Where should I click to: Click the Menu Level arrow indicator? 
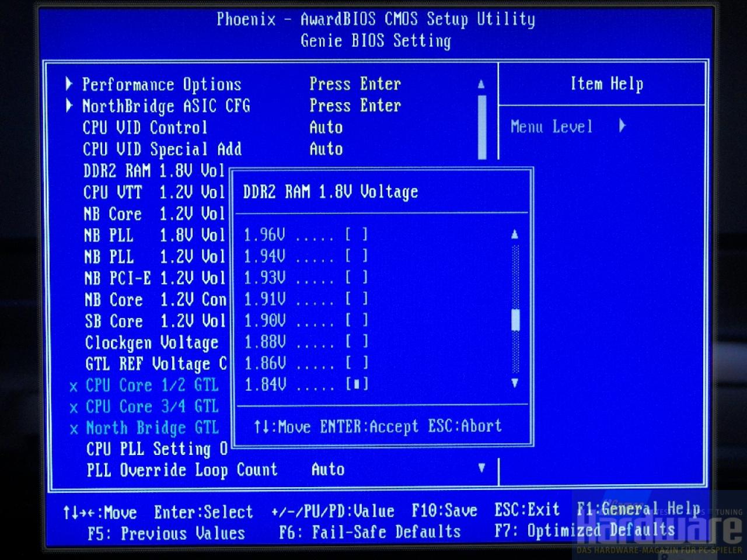pyautogui.click(x=622, y=125)
